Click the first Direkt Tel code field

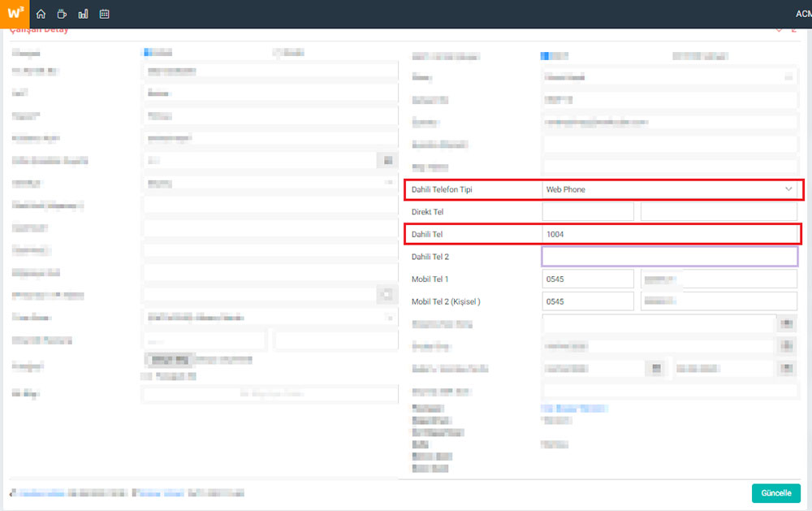(588, 211)
